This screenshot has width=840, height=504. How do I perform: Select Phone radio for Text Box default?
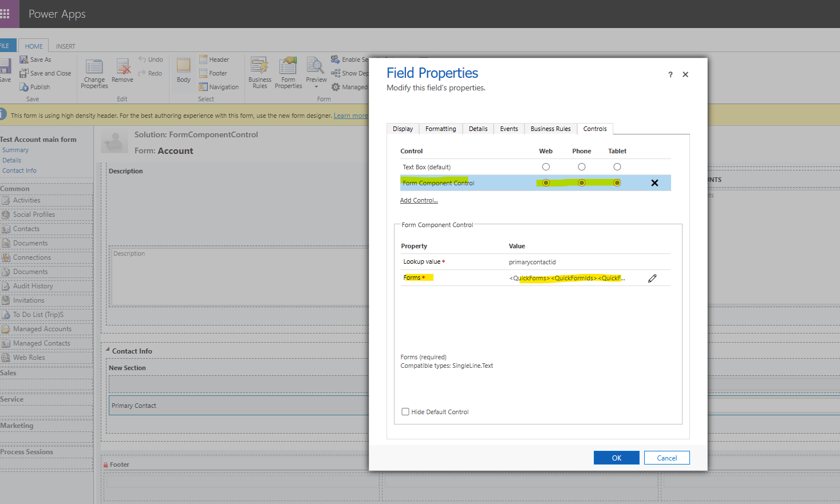click(x=582, y=167)
